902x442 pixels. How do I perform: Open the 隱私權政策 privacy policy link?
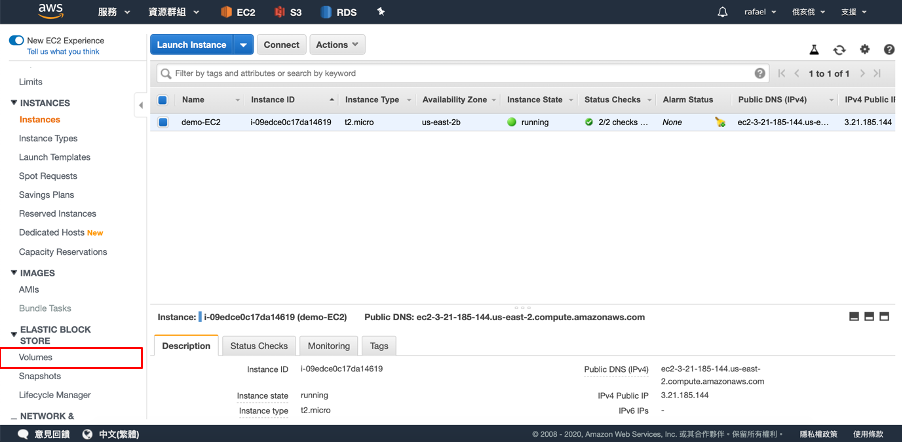pos(819,434)
